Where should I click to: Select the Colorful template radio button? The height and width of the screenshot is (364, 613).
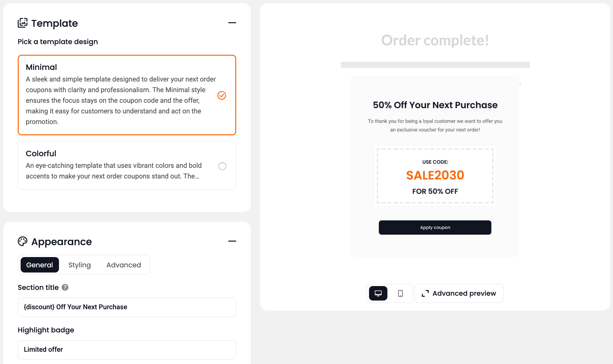coord(222,166)
